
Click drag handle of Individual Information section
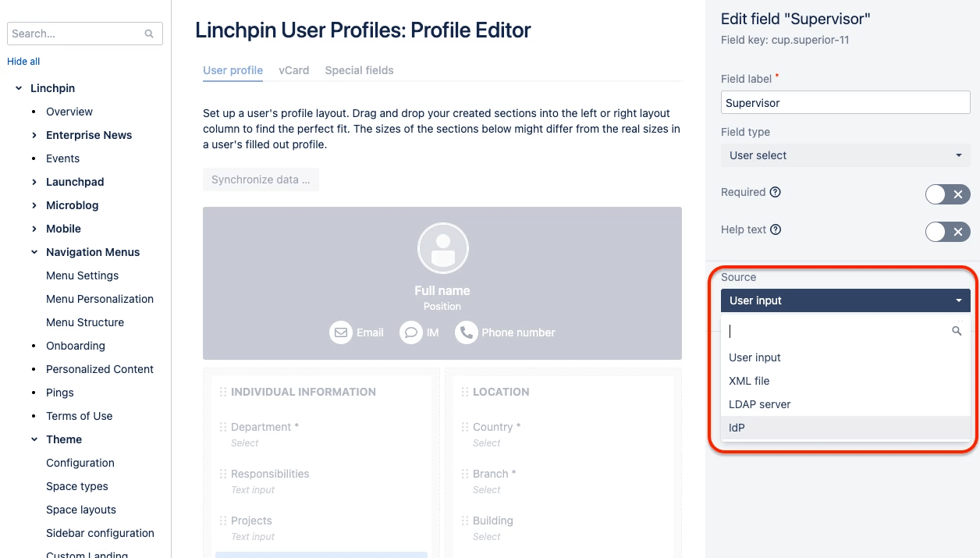(x=223, y=392)
